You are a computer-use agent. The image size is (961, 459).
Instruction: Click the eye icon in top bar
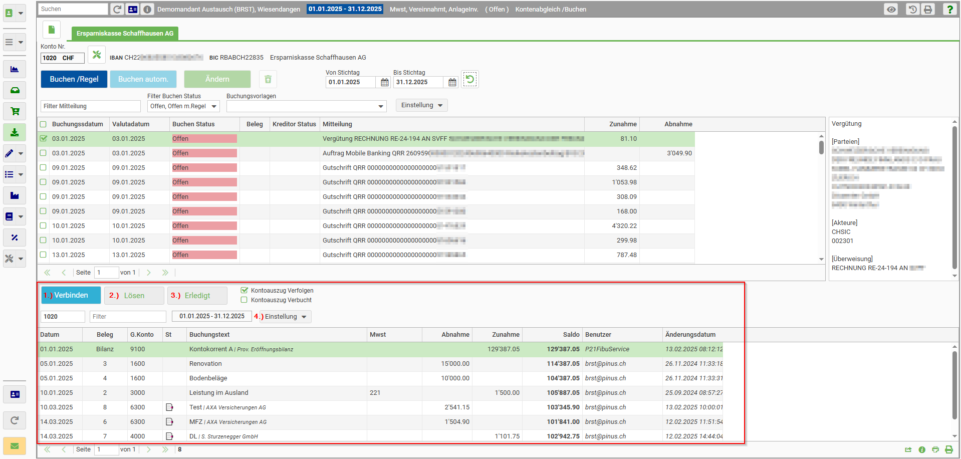pos(891,9)
